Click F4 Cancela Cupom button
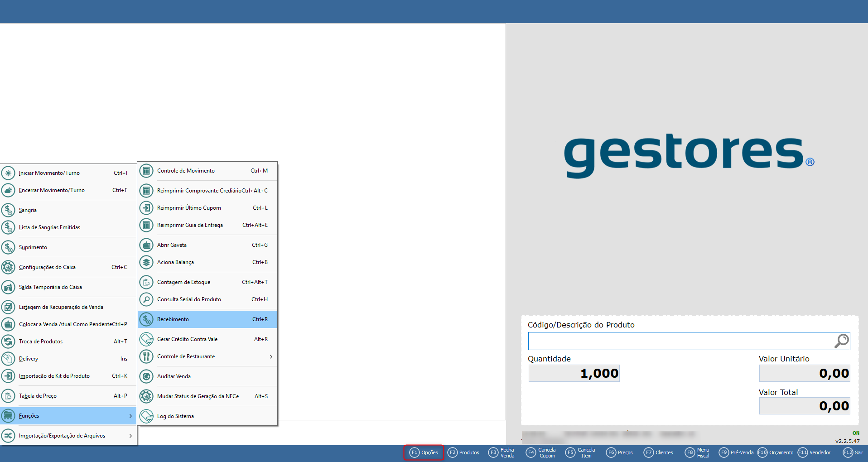 (x=540, y=452)
